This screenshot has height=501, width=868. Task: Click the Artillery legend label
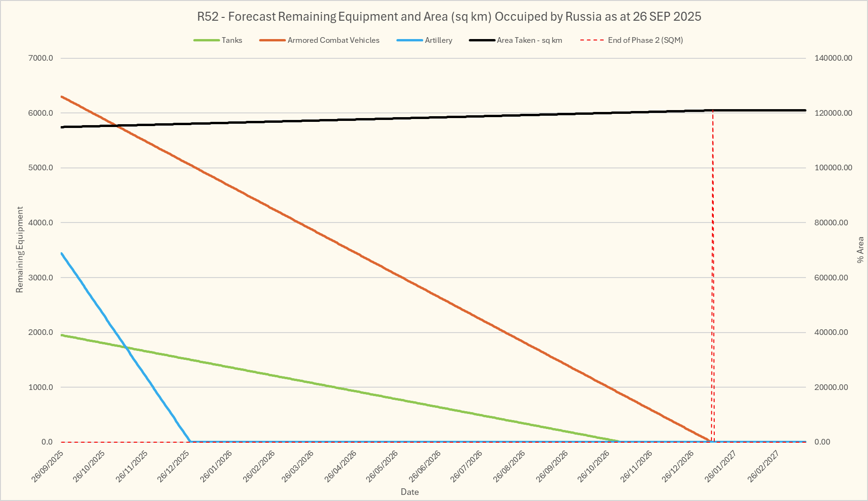pyautogui.click(x=438, y=40)
